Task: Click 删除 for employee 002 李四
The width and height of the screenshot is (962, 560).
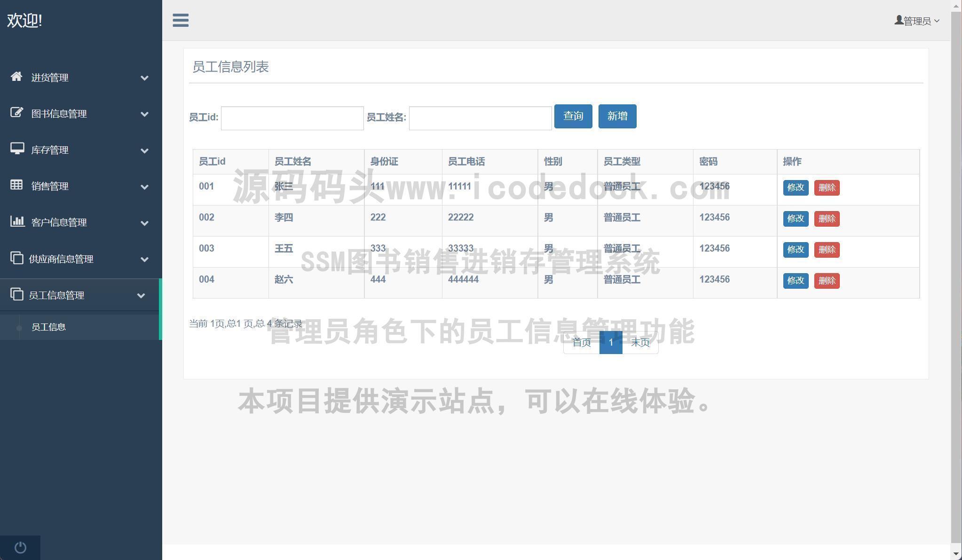Action: pos(827,219)
